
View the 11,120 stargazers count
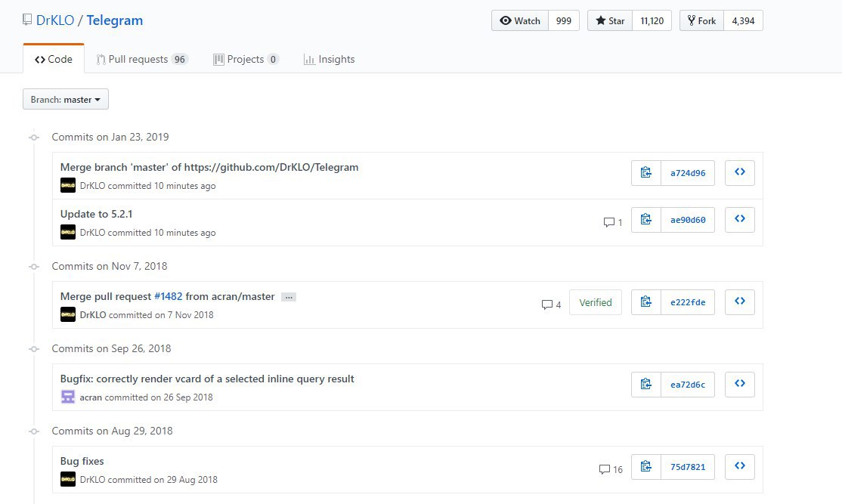[x=652, y=20]
